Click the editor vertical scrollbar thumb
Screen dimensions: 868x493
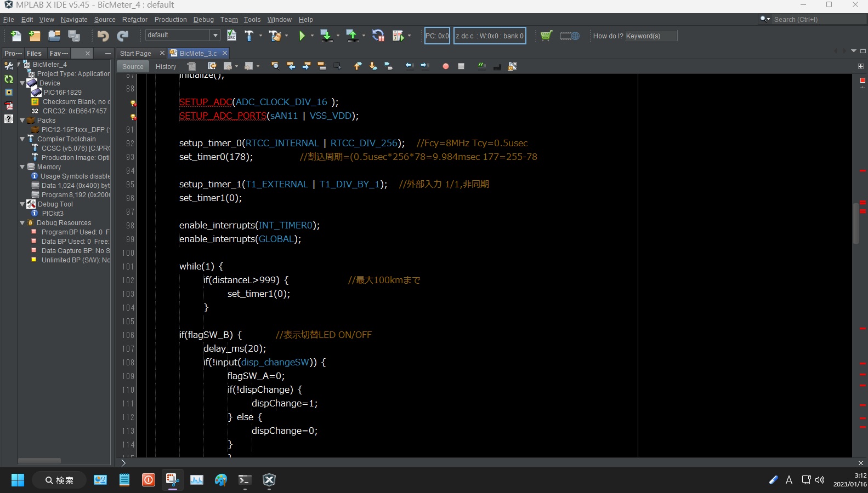[855, 223]
